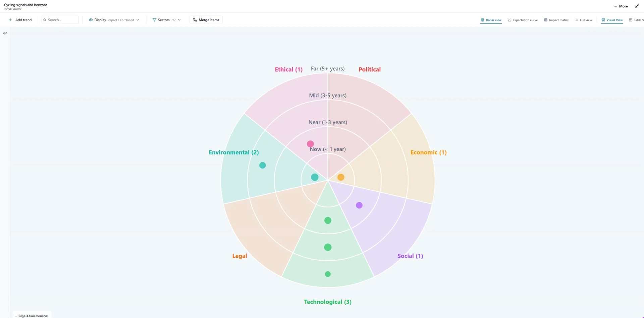Select the middle green Technological dot
The image size is (644, 318).
(x=328, y=247)
